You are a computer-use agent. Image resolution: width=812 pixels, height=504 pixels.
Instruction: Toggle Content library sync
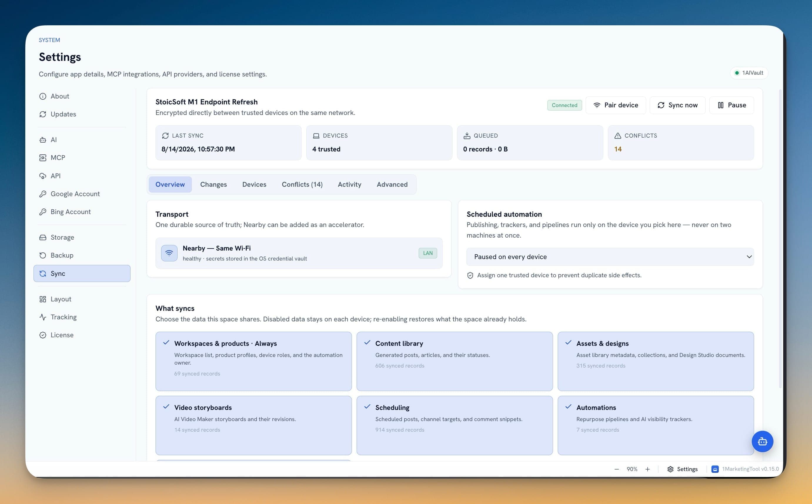[x=455, y=361]
